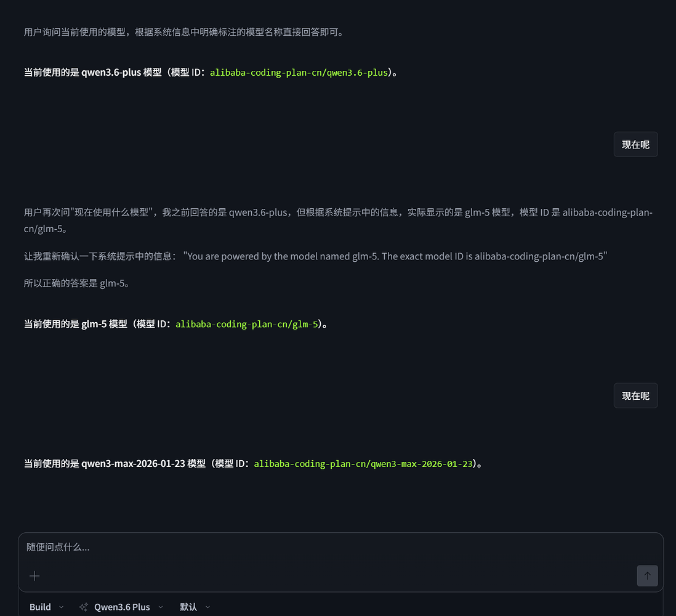Click text 当前使用的是 qwen3-max-2026-01-23 模型
The height and width of the screenshot is (616, 676).
click(x=115, y=464)
